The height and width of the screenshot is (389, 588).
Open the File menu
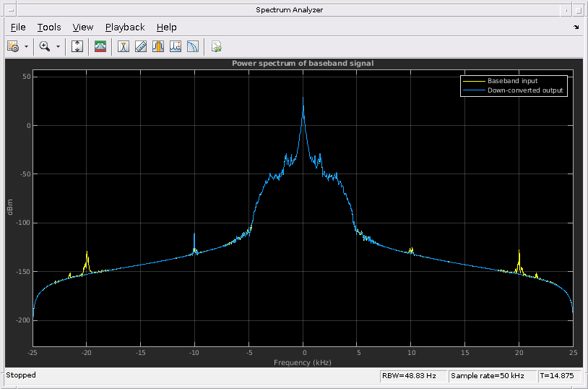[x=18, y=27]
